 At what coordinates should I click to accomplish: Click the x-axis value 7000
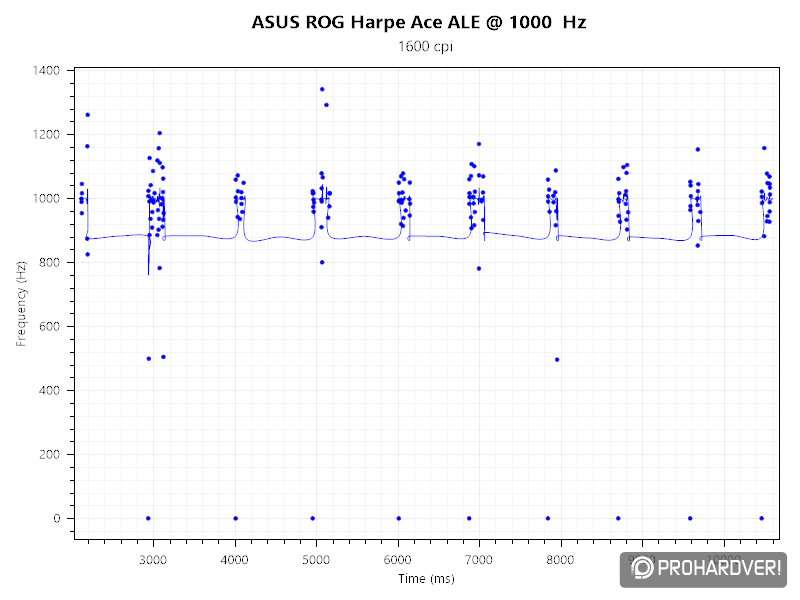click(479, 560)
